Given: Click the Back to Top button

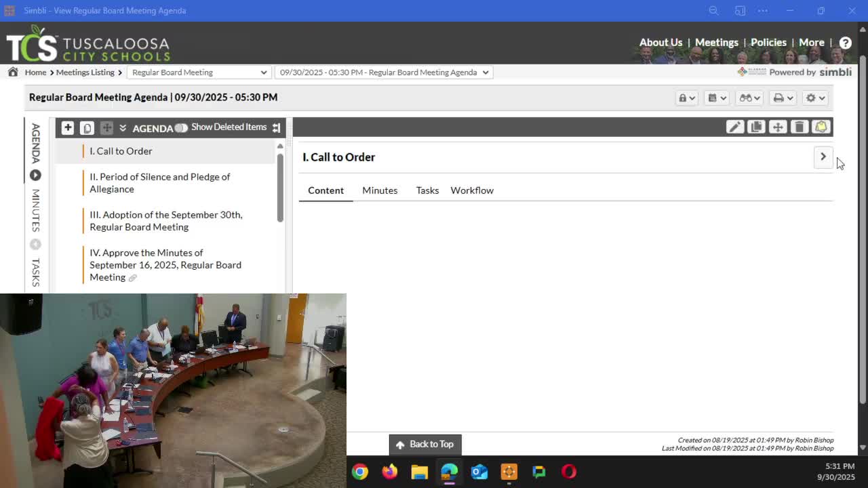Looking at the screenshot, I should 425,444.
